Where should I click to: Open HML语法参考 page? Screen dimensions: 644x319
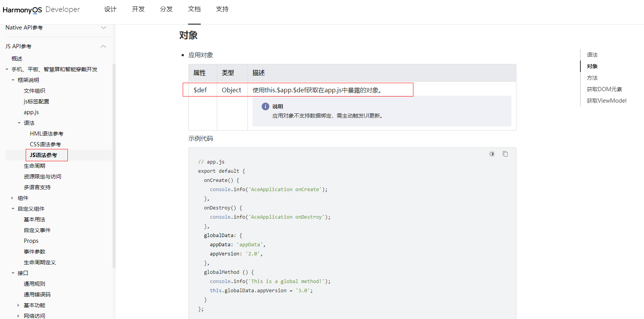pos(47,134)
